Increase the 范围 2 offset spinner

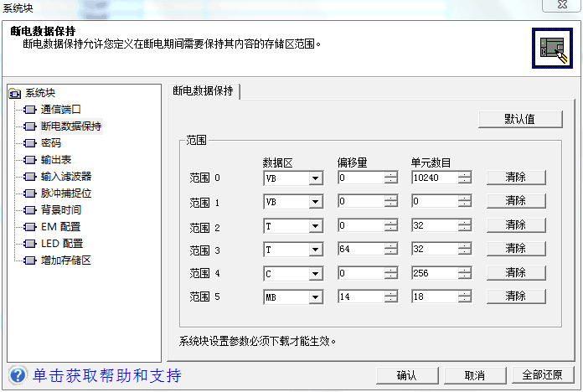tap(391, 223)
